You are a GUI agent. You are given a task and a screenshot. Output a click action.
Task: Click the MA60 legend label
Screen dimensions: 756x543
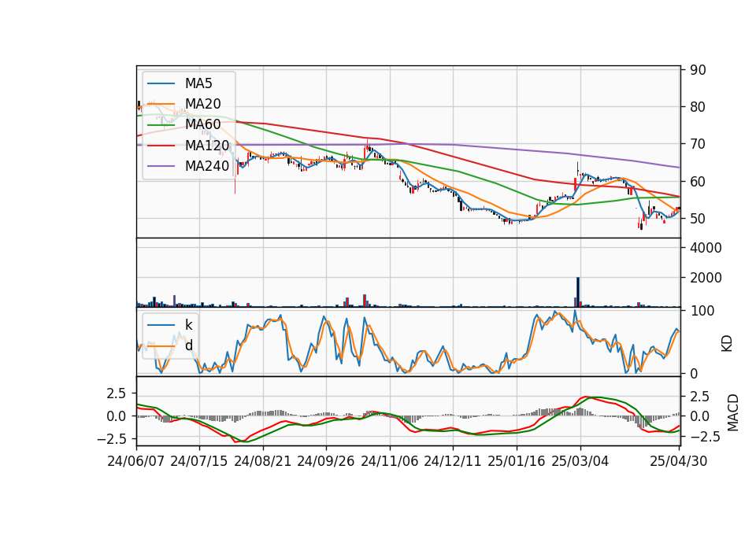202,125
